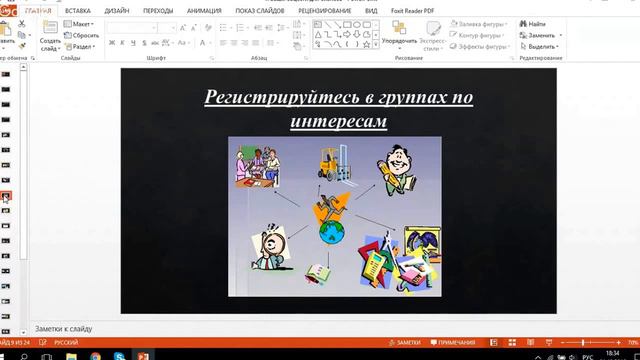This screenshot has height=360, width=640.
Task: Click the columns icon in Абзац group
Action: tap(271, 43)
